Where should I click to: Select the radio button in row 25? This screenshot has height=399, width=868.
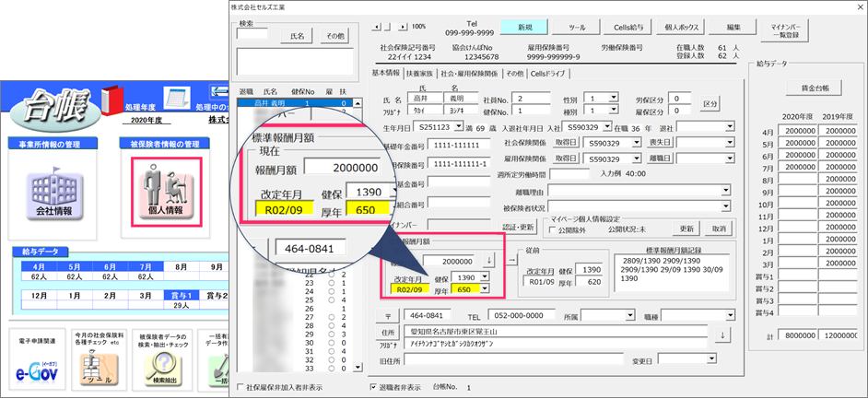(x=331, y=299)
